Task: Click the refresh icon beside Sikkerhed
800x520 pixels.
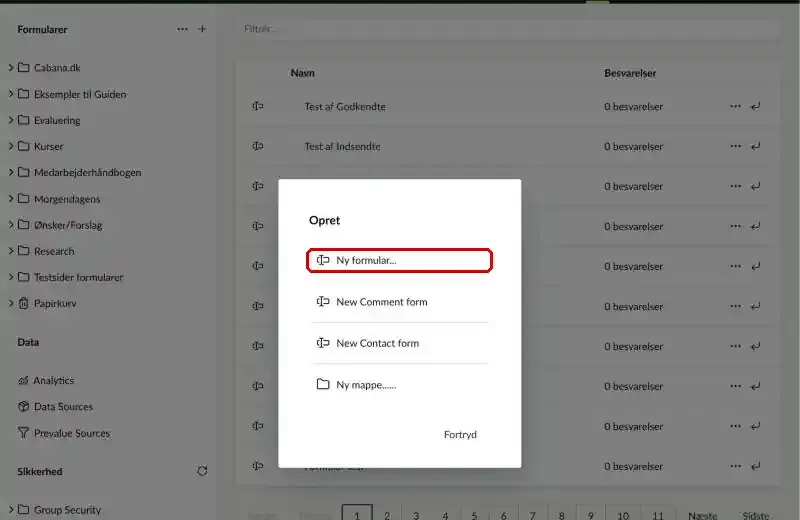Action: point(203,471)
